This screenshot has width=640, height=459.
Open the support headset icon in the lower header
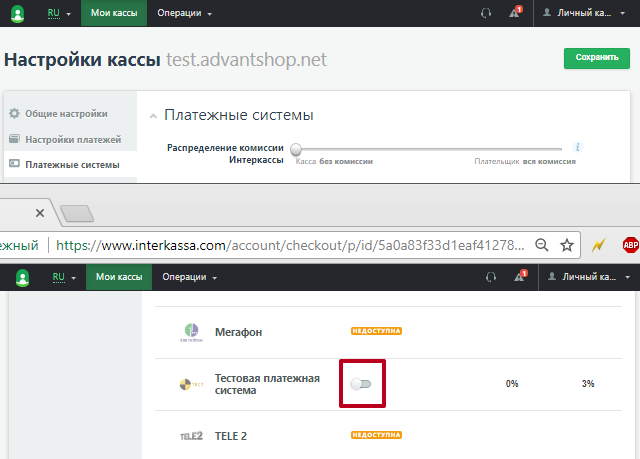(x=491, y=277)
